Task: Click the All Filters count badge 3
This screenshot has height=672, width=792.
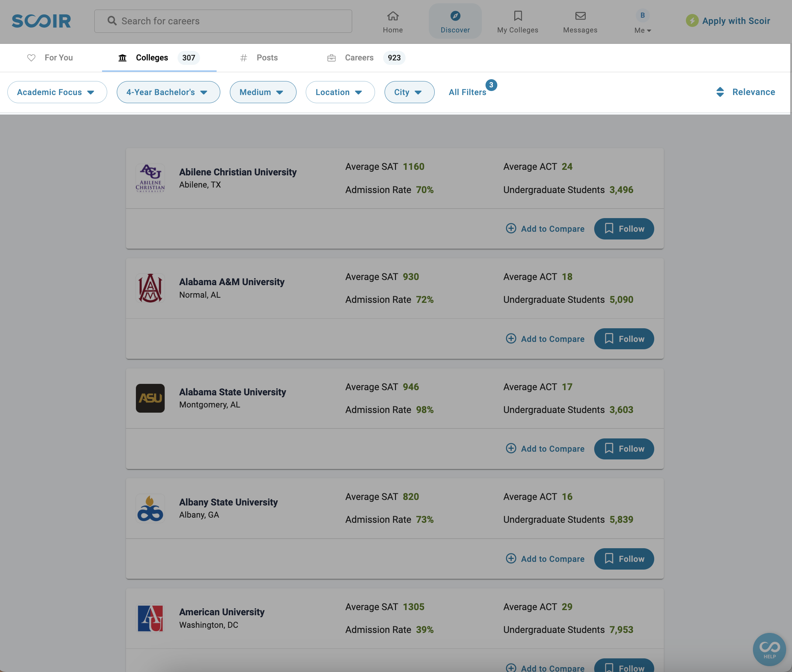Action: coord(491,85)
